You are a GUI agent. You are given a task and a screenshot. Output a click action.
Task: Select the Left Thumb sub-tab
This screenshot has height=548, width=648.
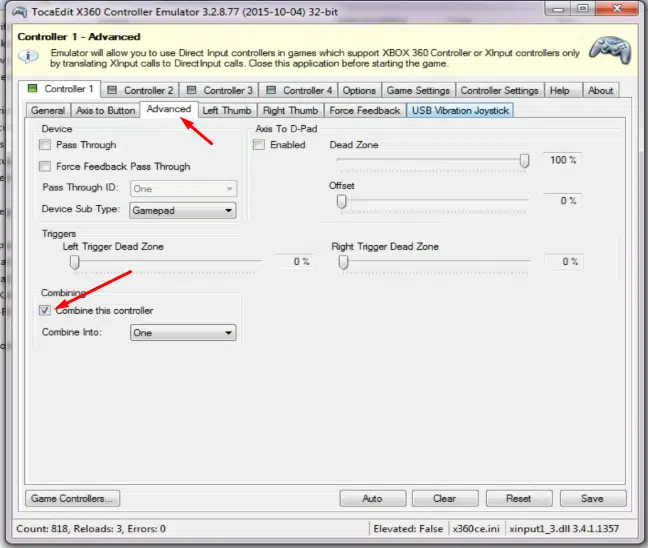pyautogui.click(x=227, y=110)
